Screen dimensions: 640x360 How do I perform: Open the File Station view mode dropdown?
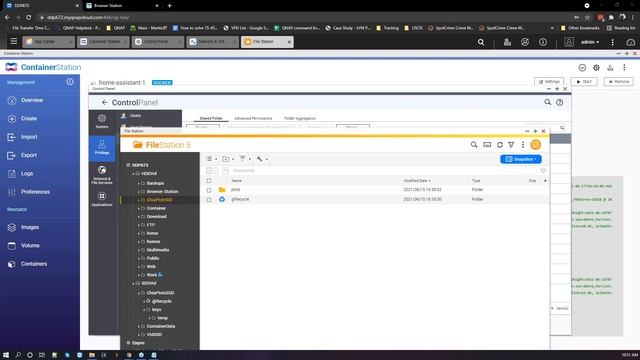pyautogui.click(x=211, y=159)
